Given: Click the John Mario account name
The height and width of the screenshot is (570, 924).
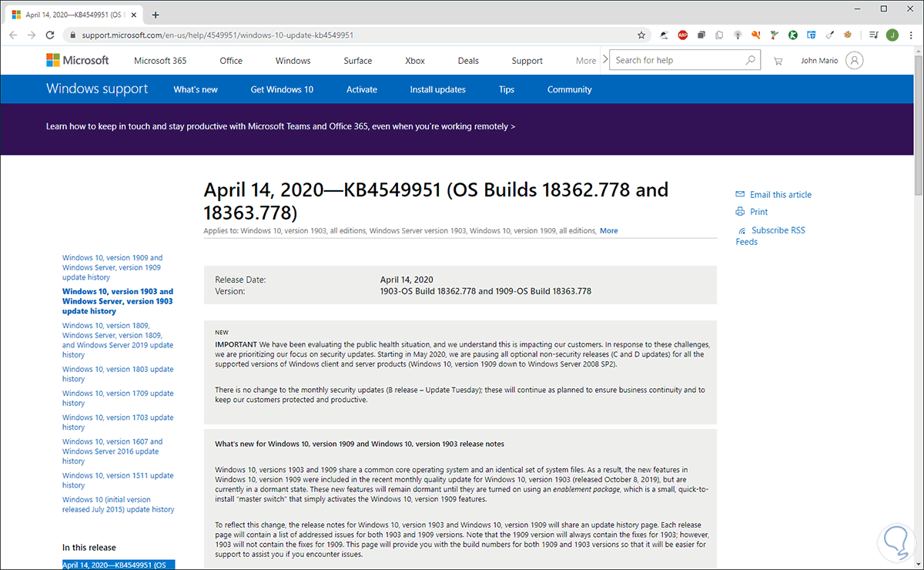Looking at the screenshot, I should (x=819, y=61).
